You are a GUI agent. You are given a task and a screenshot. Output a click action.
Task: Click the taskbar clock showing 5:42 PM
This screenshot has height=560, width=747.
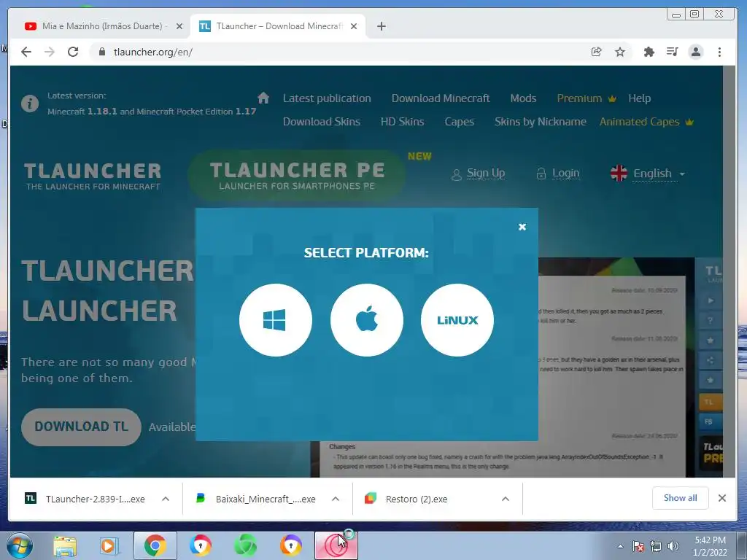click(x=710, y=546)
